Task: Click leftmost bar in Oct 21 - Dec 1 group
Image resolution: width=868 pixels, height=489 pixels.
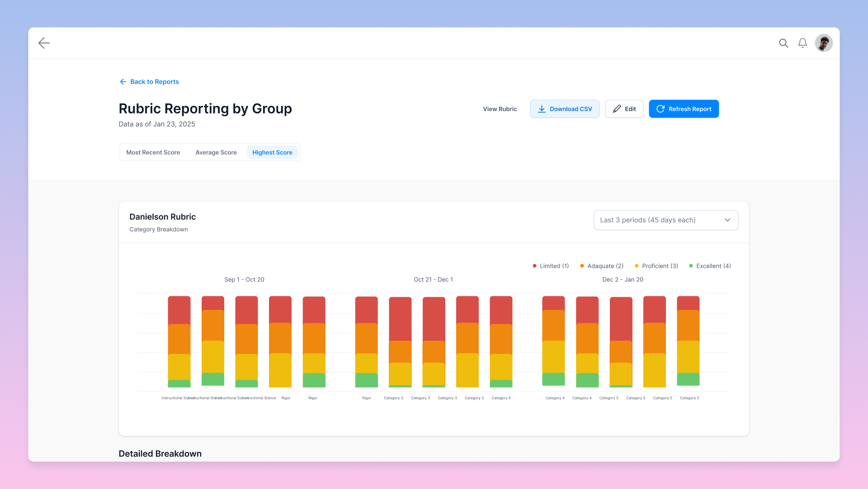Action: 366,342
